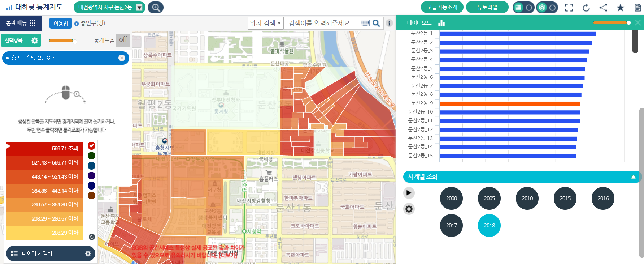
Task: Toggle the 3D cube view switch
Action: pyautogui.click(x=547, y=8)
